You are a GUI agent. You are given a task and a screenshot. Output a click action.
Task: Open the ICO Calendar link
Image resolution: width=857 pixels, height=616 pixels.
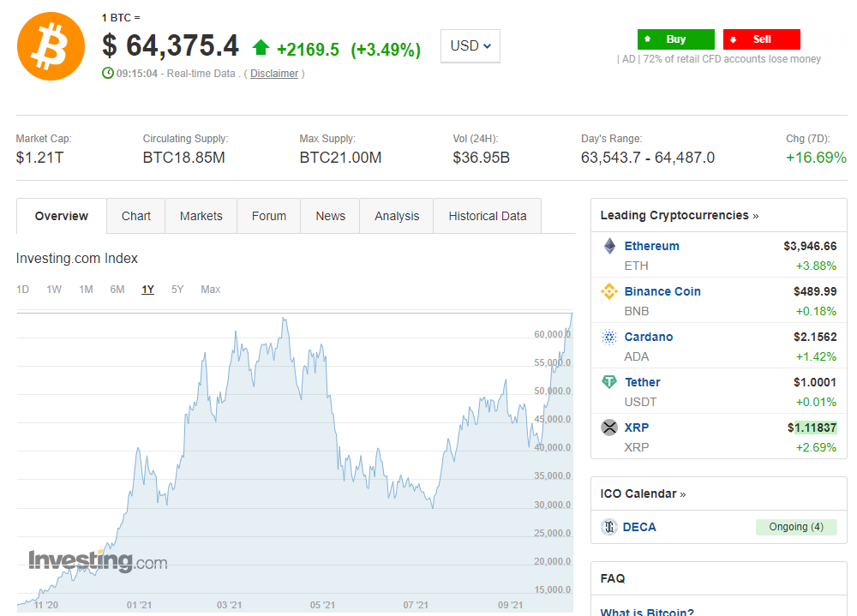(643, 493)
